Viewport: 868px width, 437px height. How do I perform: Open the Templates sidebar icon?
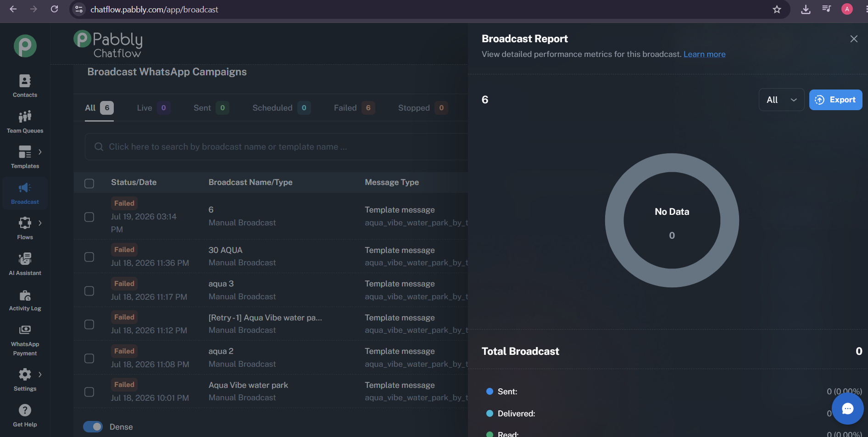tap(25, 152)
